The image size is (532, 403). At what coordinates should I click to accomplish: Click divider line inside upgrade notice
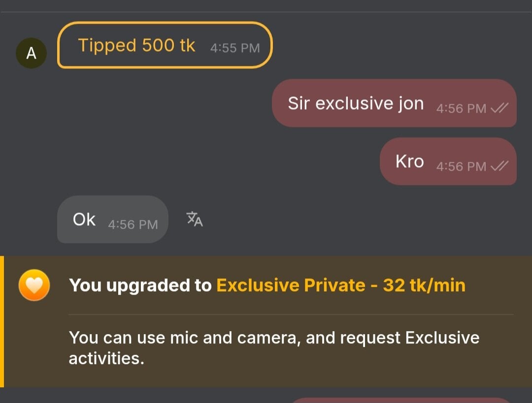291,314
